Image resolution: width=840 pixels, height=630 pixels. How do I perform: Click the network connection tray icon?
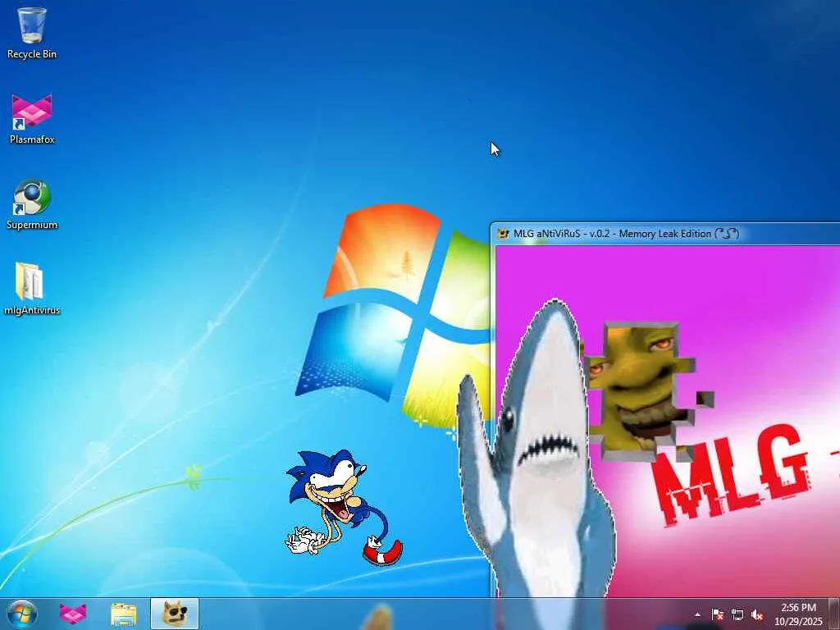737,614
